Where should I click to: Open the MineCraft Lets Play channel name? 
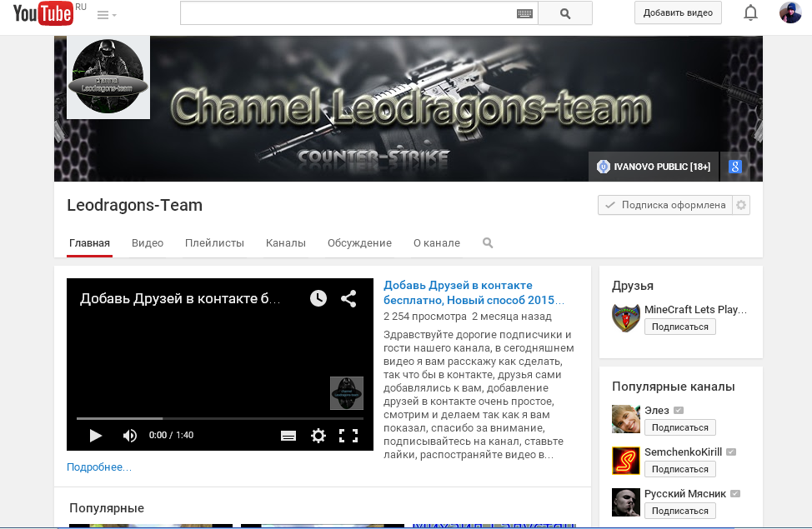tap(695, 310)
